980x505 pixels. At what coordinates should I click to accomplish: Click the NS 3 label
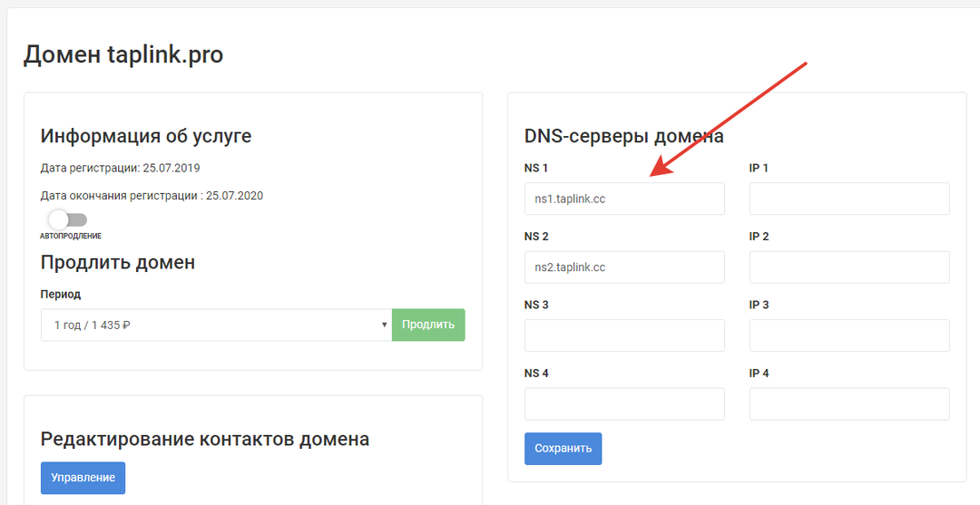(x=536, y=305)
